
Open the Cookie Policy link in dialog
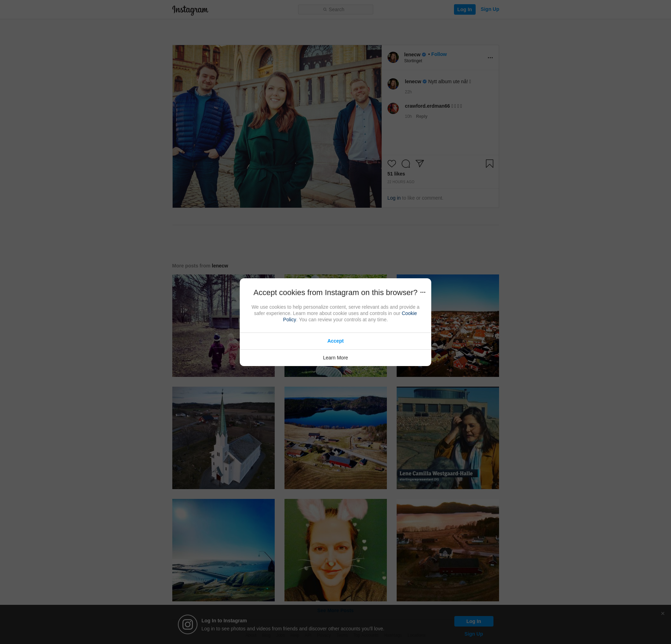tap(409, 313)
